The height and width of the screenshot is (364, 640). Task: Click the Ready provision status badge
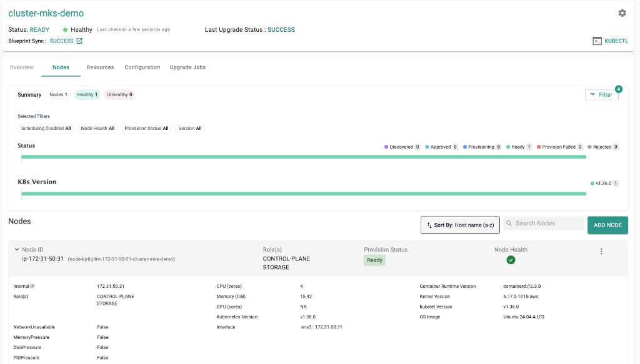pyautogui.click(x=375, y=260)
